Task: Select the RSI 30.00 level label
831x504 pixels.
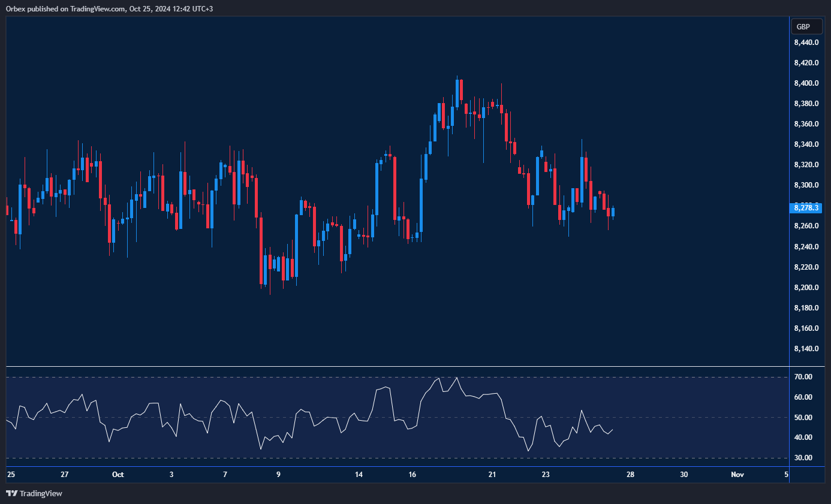Action: coord(803,458)
